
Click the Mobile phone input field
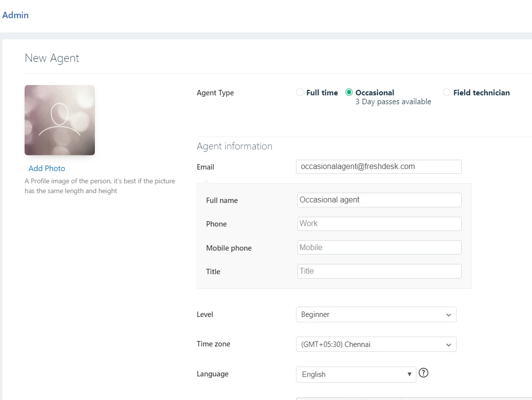point(379,248)
